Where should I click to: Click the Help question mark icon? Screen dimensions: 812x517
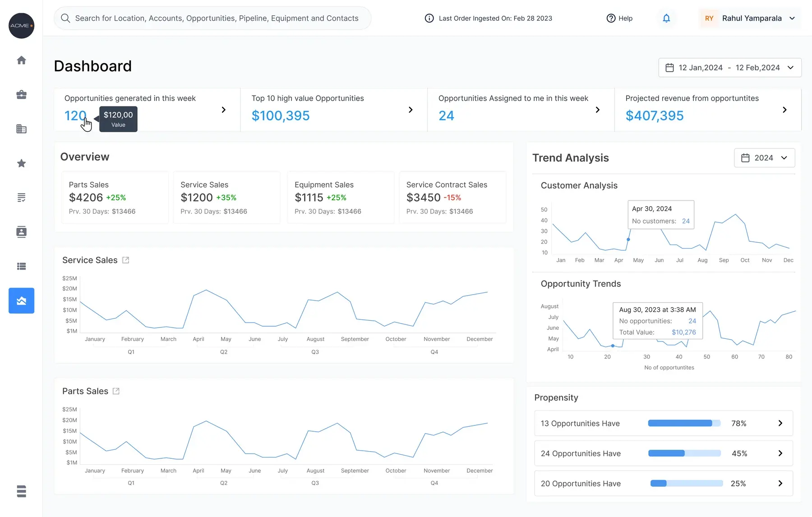pyautogui.click(x=611, y=18)
